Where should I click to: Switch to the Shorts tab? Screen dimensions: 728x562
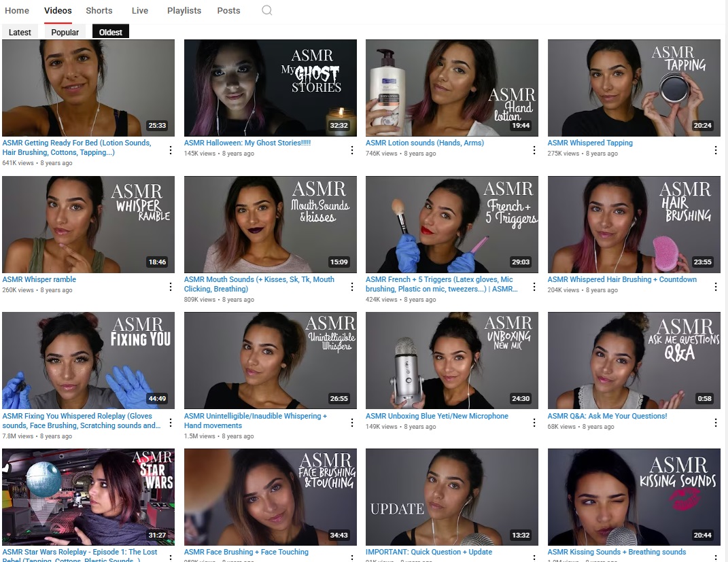99,11
